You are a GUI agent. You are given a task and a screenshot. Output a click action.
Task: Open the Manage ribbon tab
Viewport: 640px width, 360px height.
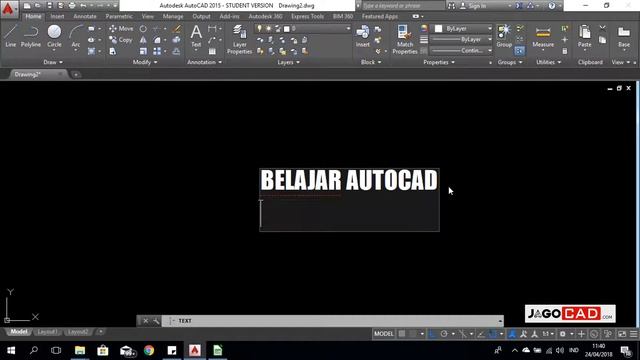[173, 16]
